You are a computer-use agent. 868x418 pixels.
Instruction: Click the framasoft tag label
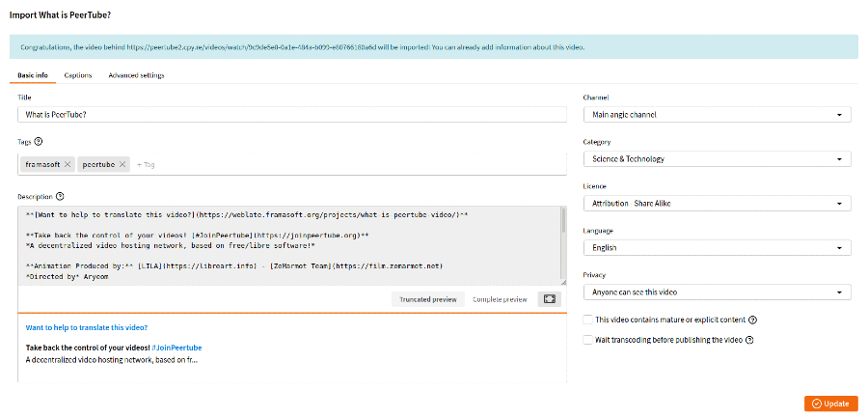(x=42, y=165)
